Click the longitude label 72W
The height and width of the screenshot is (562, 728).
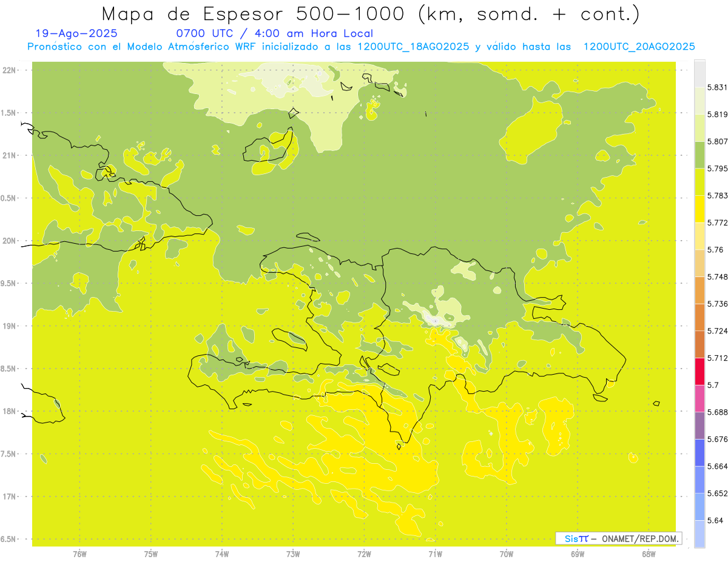click(364, 554)
